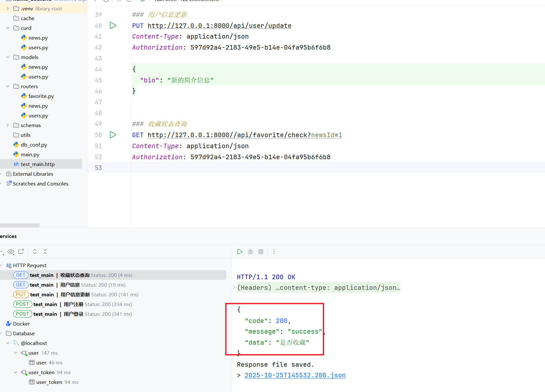Expand the schemas folder
Viewport: 545px width, 392px height.
(x=8, y=125)
